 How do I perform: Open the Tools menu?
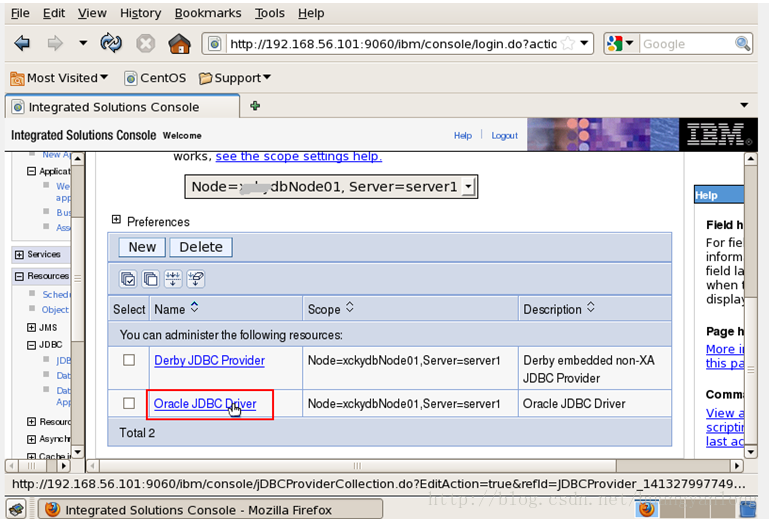[x=269, y=13]
